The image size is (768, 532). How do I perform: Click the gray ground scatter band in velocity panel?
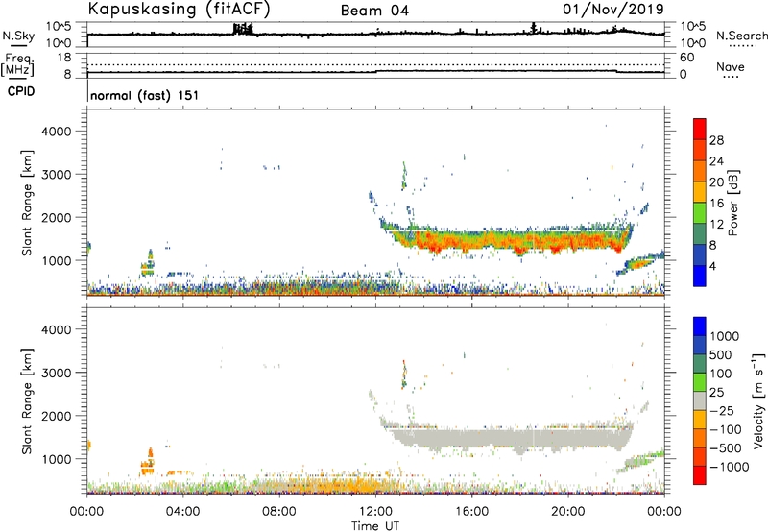[x=510, y=438]
